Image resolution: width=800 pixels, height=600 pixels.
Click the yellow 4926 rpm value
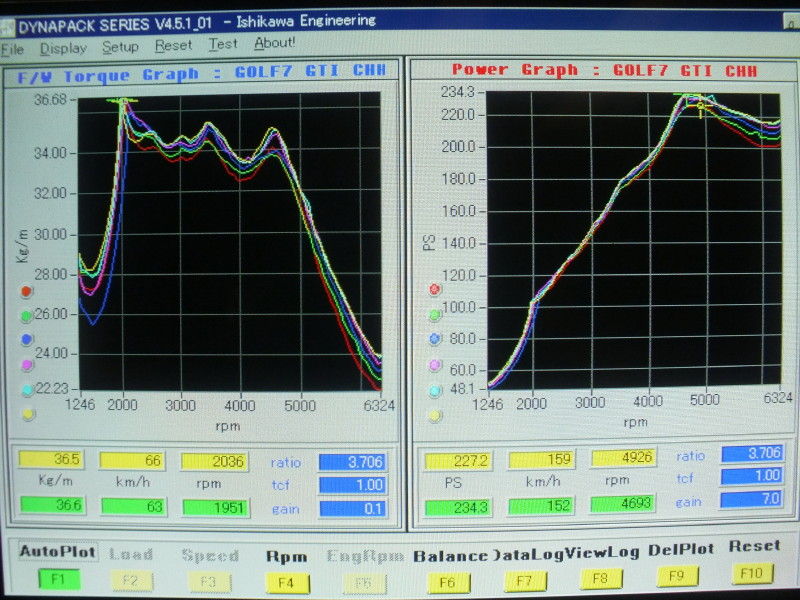click(x=623, y=458)
